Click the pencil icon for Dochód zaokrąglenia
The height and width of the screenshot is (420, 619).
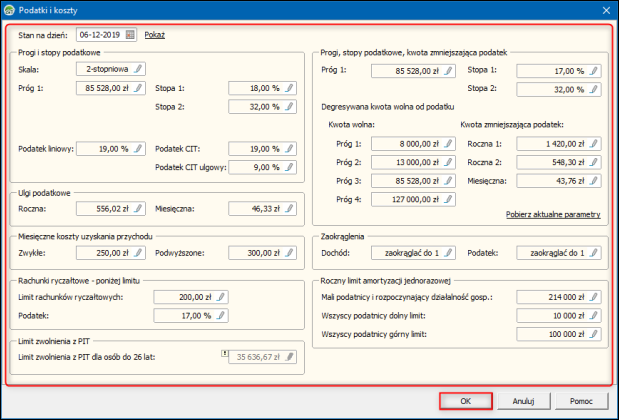pos(448,254)
